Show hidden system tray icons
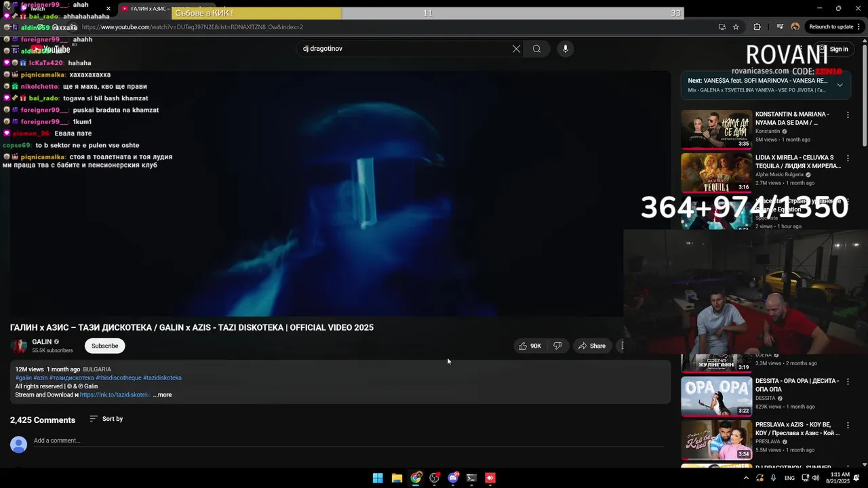Image resolution: width=868 pixels, height=488 pixels. pyautogui.click(x=746, y=478)
